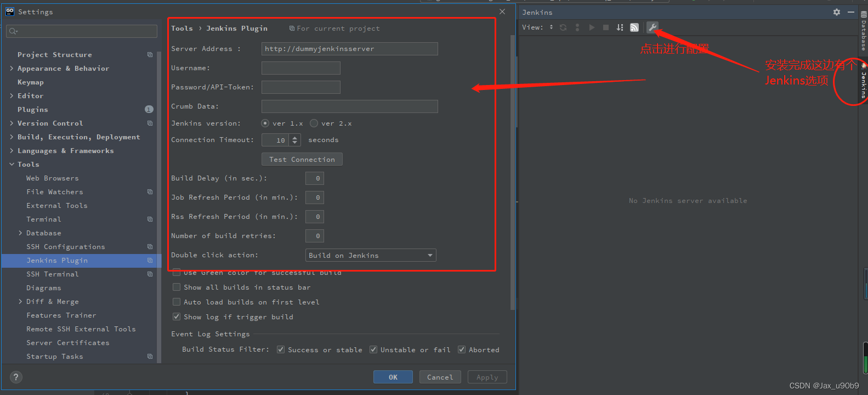
Task: Open the Database side tool window
Action: (864, 32)
